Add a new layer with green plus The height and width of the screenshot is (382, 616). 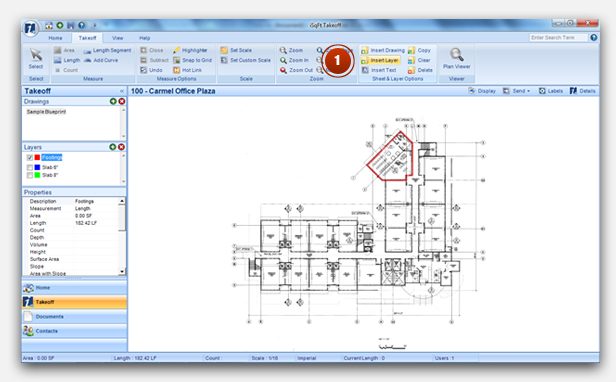(x=113, y=147)
